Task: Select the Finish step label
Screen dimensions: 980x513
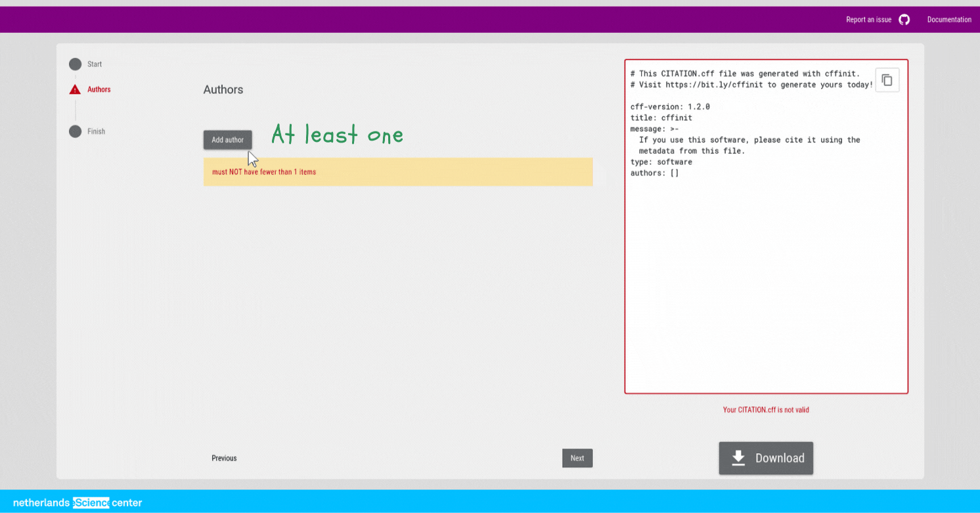Action: 96,131
